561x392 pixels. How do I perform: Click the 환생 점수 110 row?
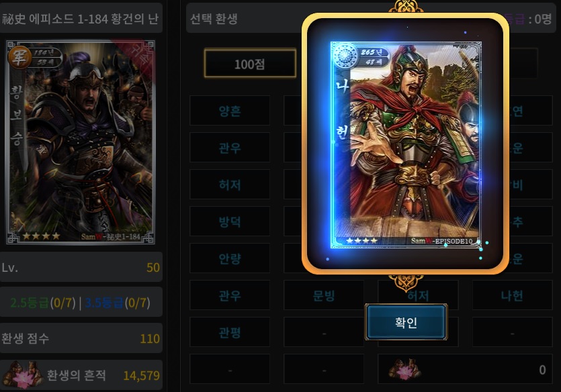coord(81,338)
